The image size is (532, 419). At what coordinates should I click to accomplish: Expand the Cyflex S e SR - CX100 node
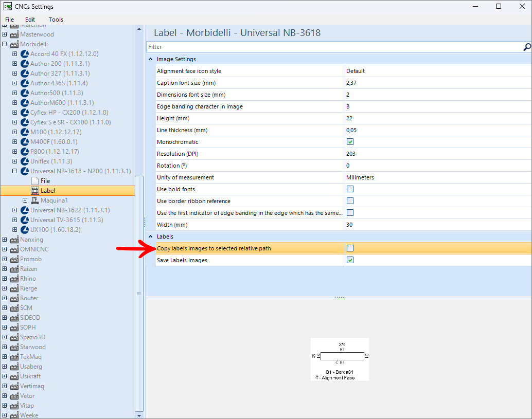(x=14, y=122)
